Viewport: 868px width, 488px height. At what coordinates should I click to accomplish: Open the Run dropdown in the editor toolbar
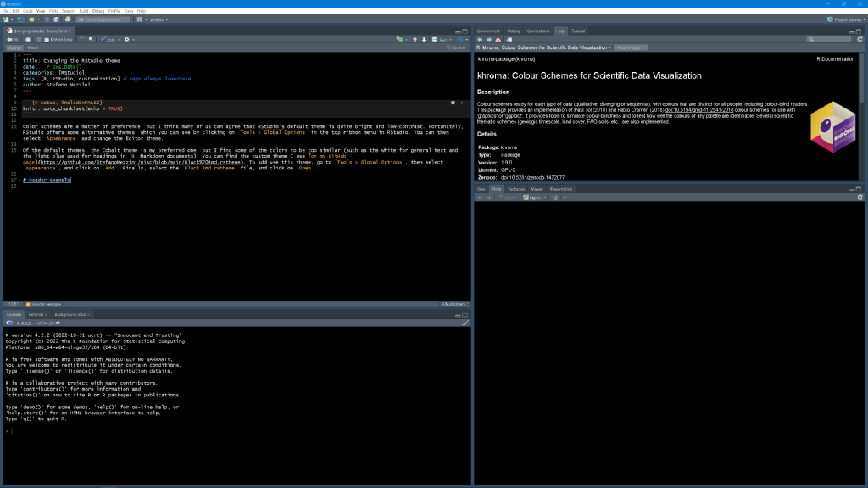(x=450, y=40)
